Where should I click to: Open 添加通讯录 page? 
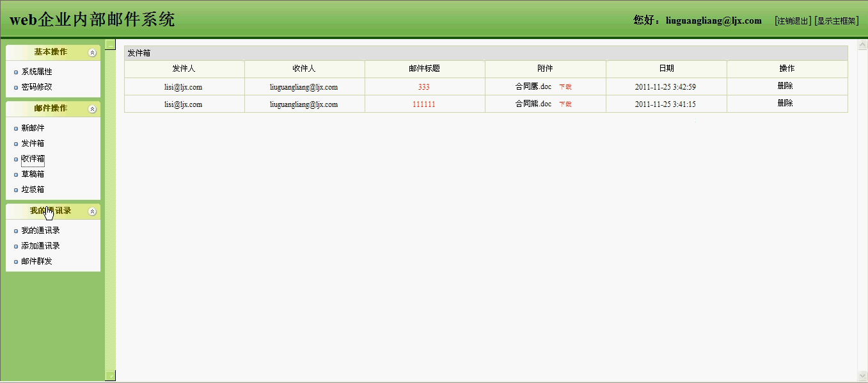(40, 246)
